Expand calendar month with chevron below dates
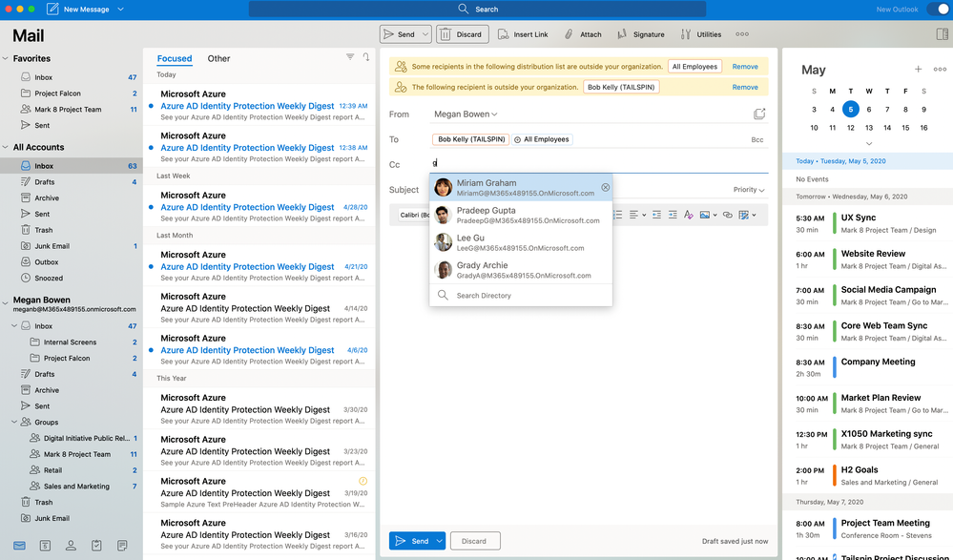Screen dimensions: 953x560 point(868,143)
